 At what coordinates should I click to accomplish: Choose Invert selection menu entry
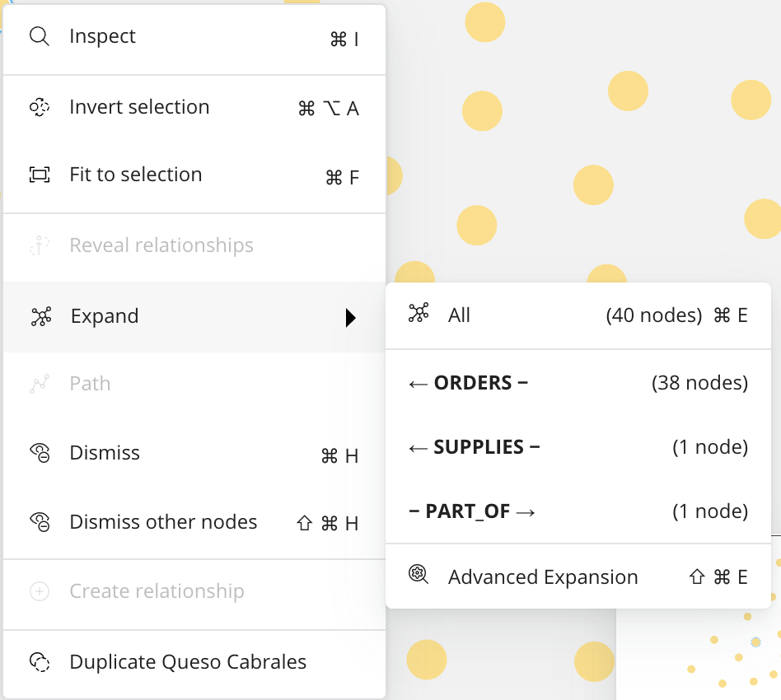tap(194, 108)
